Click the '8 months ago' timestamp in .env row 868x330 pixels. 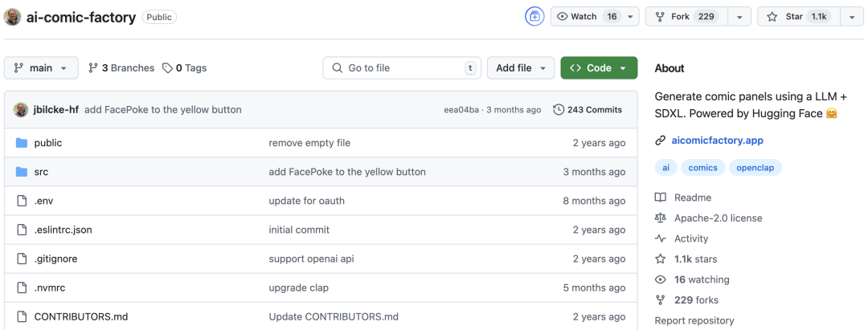click(595, 201)
